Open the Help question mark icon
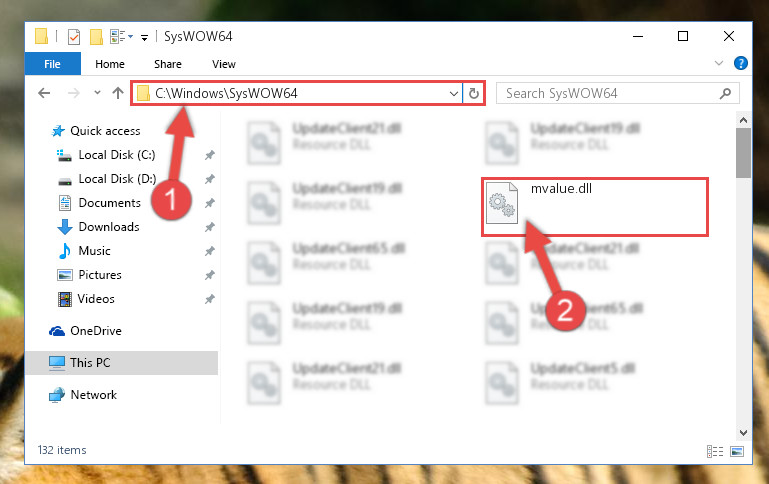The width and height of the screenshot is (769, 484). (x=741, y=63)
